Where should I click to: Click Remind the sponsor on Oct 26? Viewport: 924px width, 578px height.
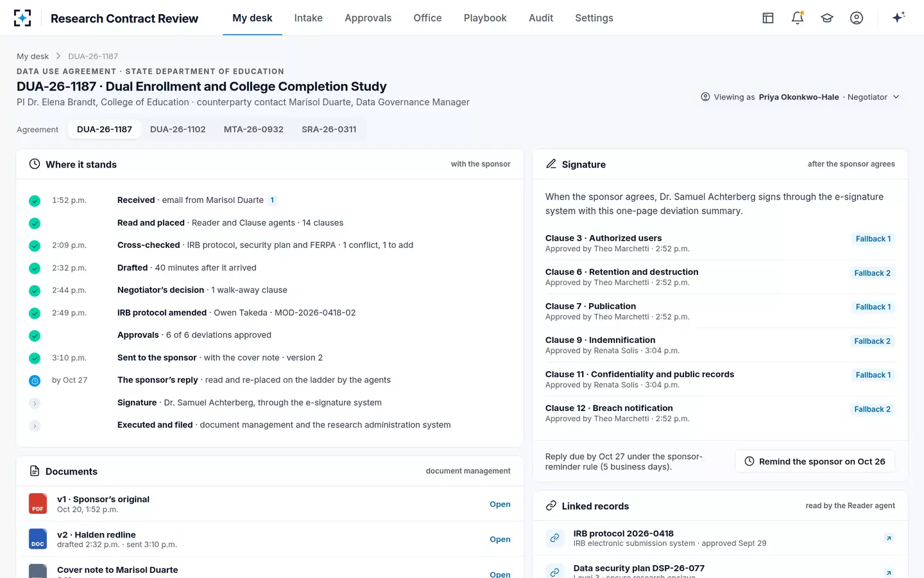814,461
